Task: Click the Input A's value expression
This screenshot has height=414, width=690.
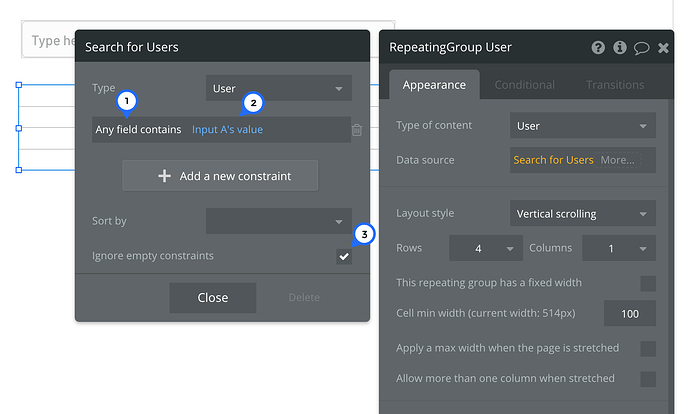Action: [x=228, y=130]
